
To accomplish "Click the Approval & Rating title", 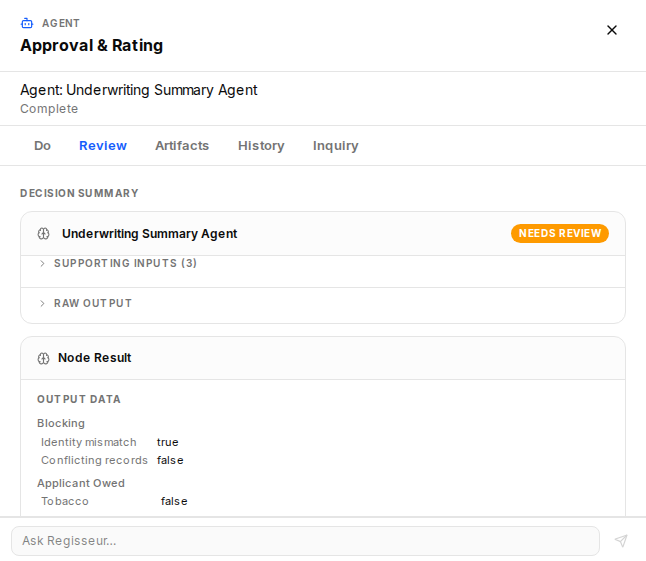I will pos(91,45).
